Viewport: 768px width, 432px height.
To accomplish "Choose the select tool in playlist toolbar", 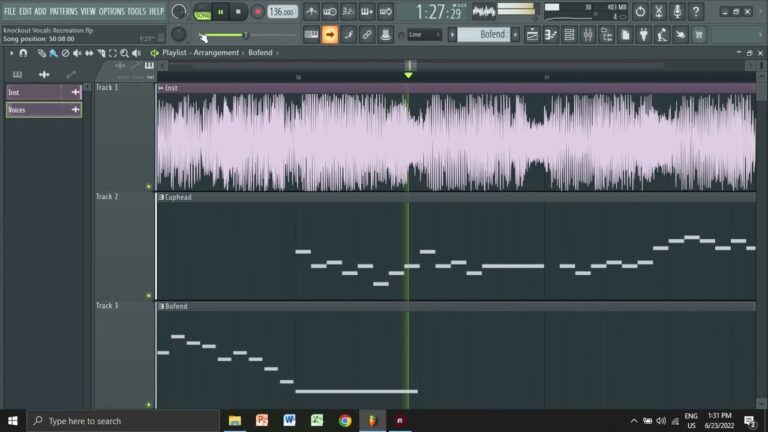I will tap(113, 53).
